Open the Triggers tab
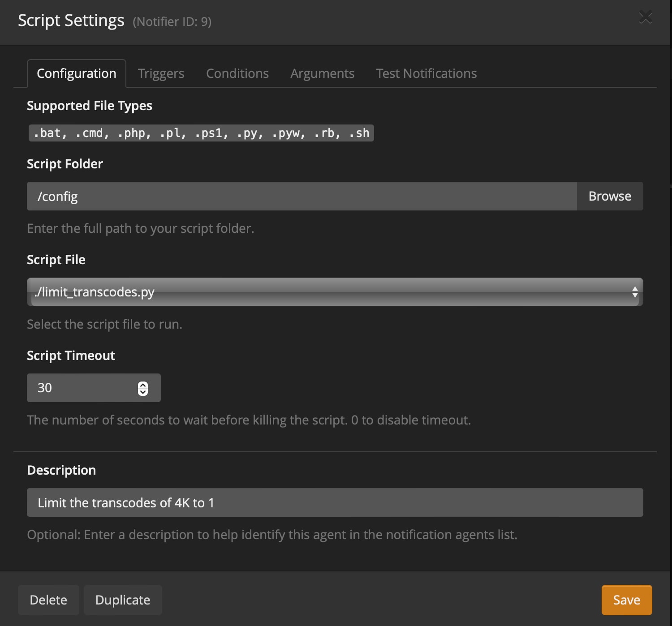672x626 pixels. [161, 73]
